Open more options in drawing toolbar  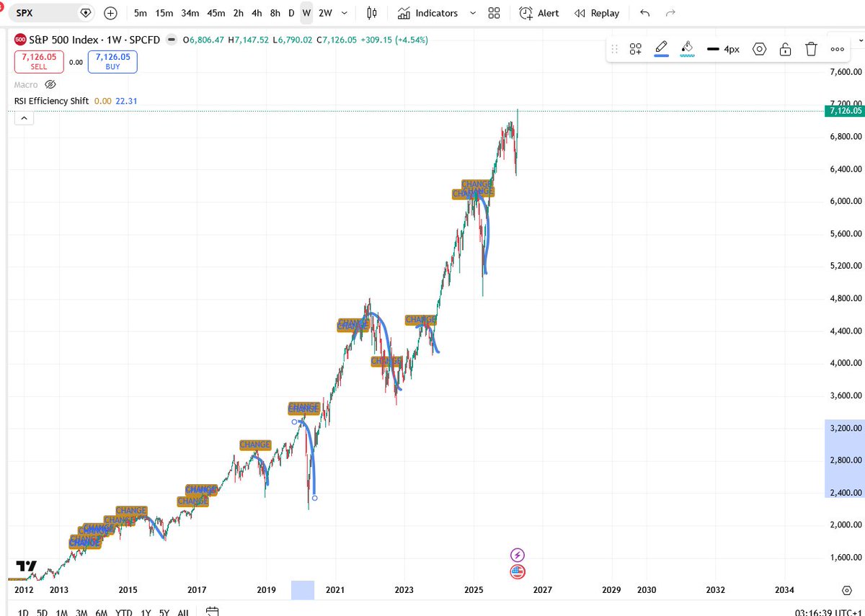pos(837,49)
